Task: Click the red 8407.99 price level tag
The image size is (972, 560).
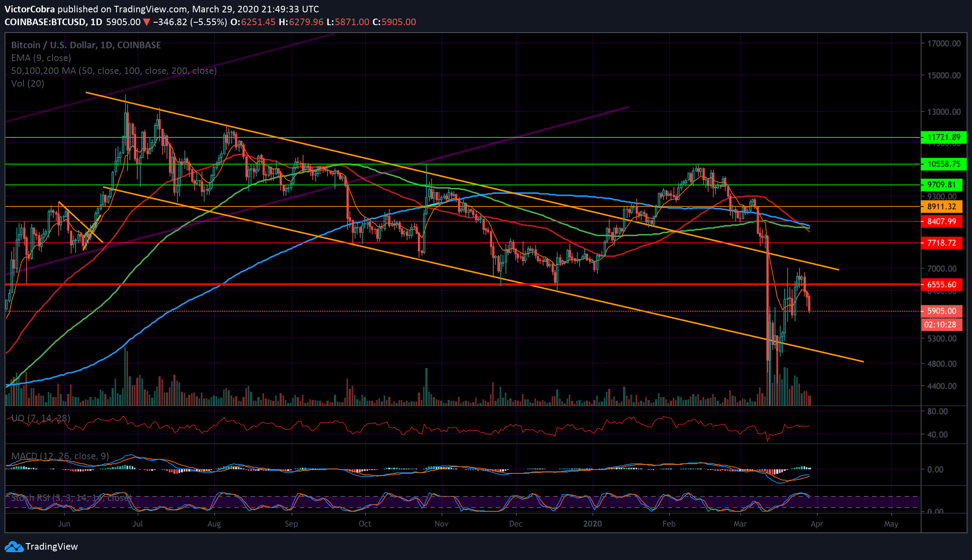Action: [x=941, y=222]
